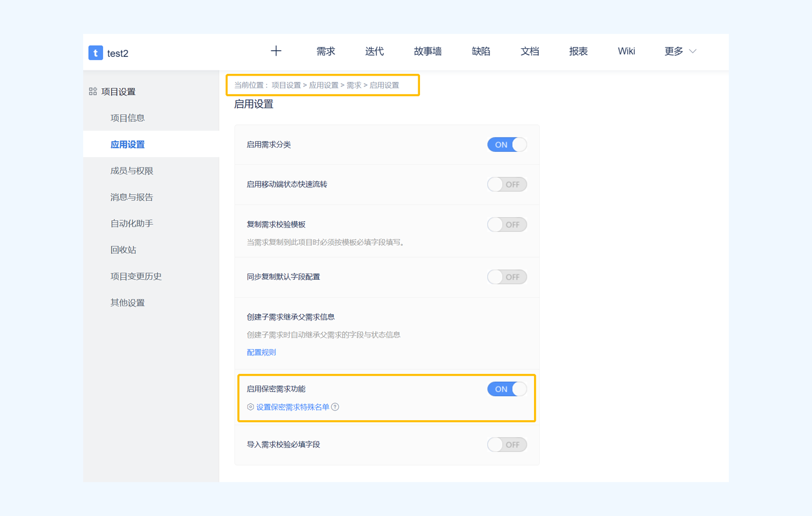Expand the 更多 dropdown chevron
Screen dimensions: 812x516
click(693, 52)
